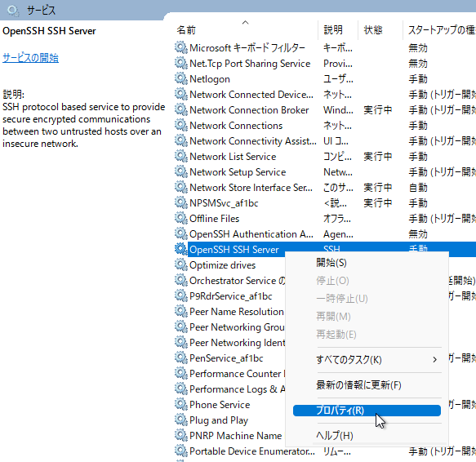
Task: Sort by the 状態 column header
Action: point(373,30)
